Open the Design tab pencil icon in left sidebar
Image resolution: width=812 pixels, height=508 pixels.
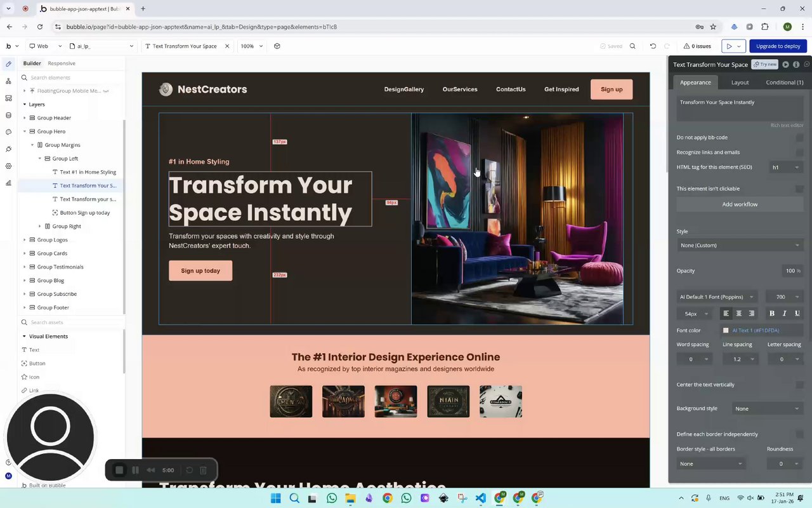tap(8, 63)
